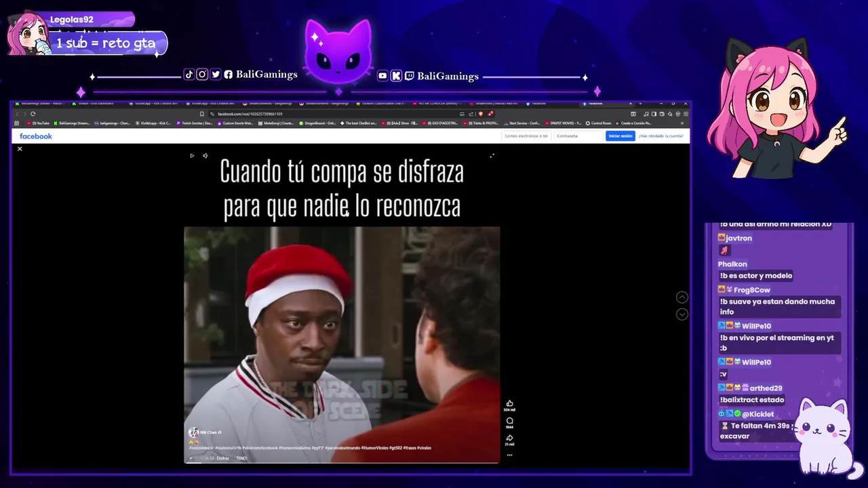868x488 pixels.
Task: Open the Nili Chan profile avatar
Action: pyautogui.click(x=194, y=432)
